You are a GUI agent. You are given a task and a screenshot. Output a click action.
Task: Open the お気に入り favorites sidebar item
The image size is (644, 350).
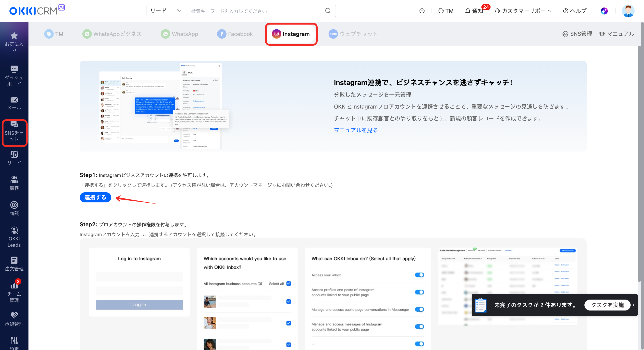[x=14, y=42]
